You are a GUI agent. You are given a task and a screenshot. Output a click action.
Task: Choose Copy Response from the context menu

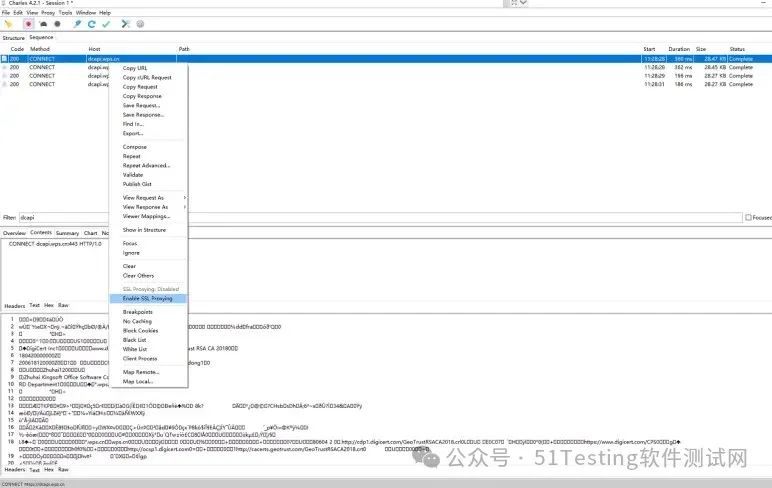(x=142, y=96)
